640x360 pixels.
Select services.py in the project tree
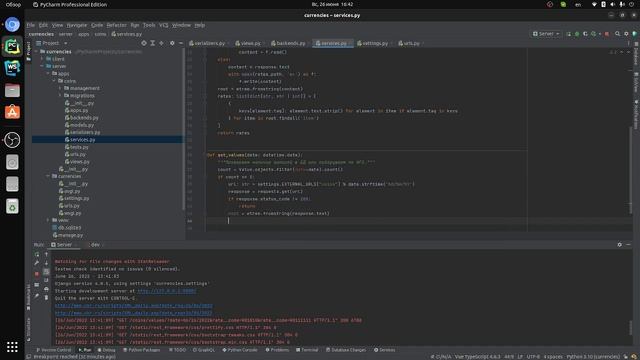pyautogui.click(x=80, y=140)
